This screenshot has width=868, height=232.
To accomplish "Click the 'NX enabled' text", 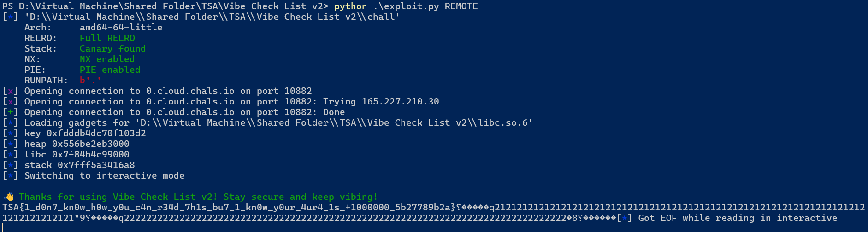I will coord(107,59).
